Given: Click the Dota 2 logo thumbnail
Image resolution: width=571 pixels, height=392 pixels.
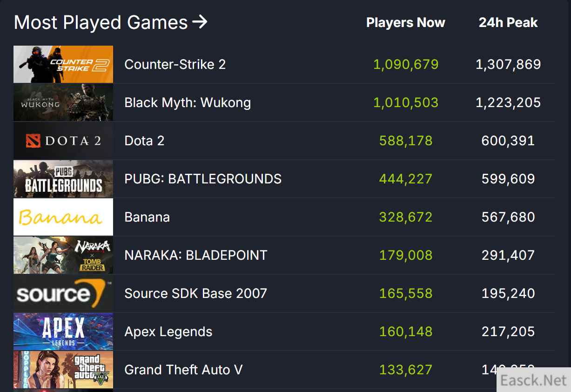Looking at the screenshot, I should point(63,141).
